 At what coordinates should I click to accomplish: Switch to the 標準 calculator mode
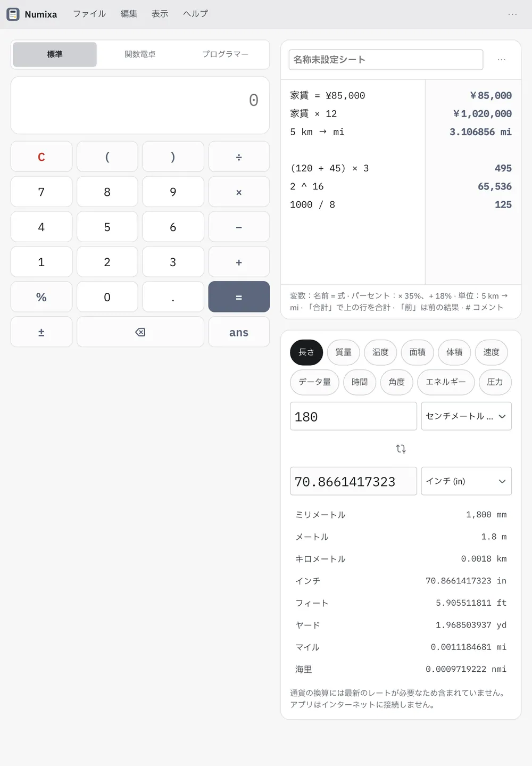[x=55, y=54]
